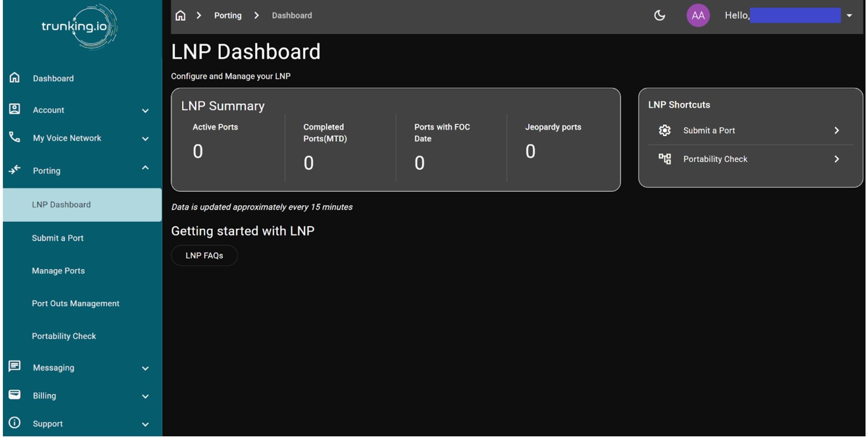Click the Billing card icon in sidebar

click(14, 395)
